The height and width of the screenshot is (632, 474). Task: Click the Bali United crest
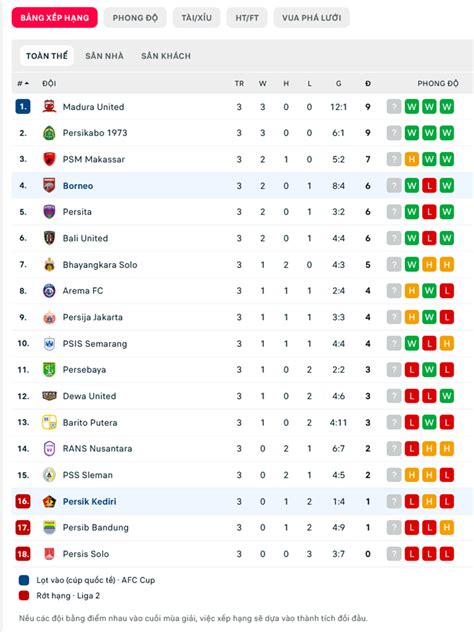click(x=49, y=238)
